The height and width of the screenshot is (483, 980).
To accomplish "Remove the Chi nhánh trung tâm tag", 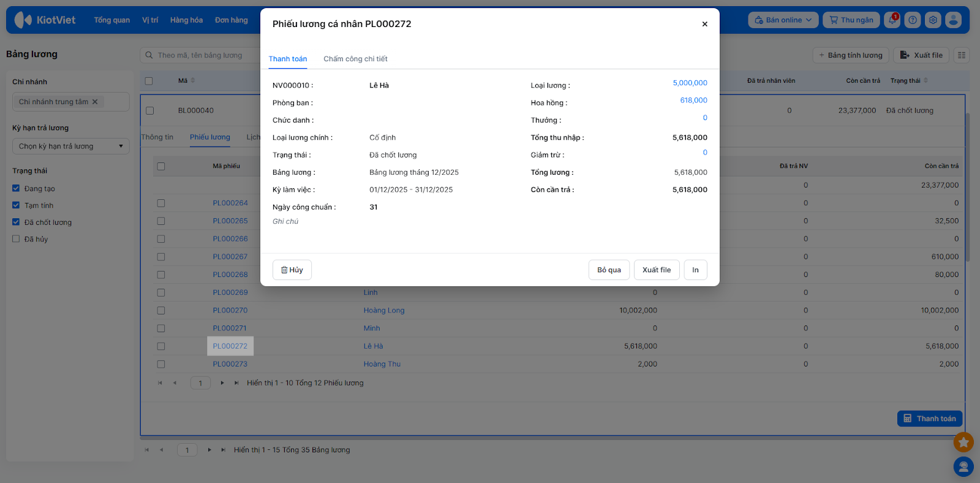I will point(95,102).
